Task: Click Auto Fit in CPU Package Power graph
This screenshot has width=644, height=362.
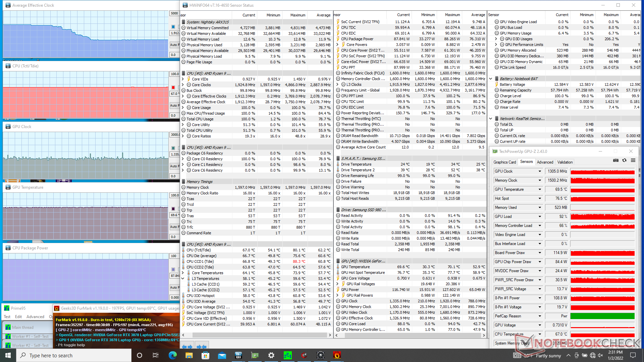Action: tap(174, 287)
